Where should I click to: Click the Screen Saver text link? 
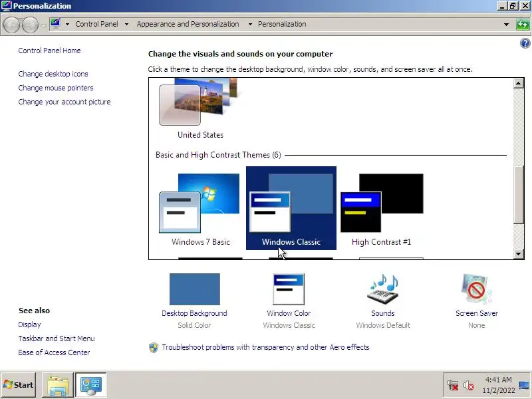coord(477,313)
